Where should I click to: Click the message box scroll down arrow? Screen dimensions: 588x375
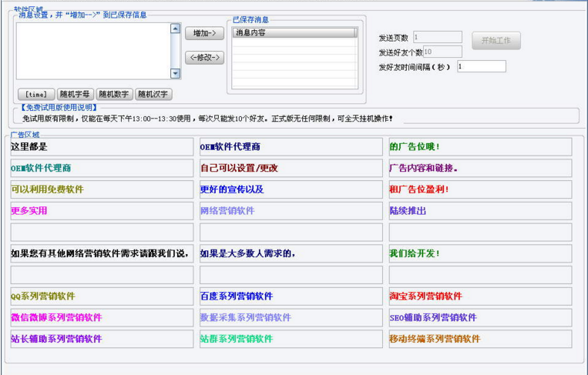point(176,74)
